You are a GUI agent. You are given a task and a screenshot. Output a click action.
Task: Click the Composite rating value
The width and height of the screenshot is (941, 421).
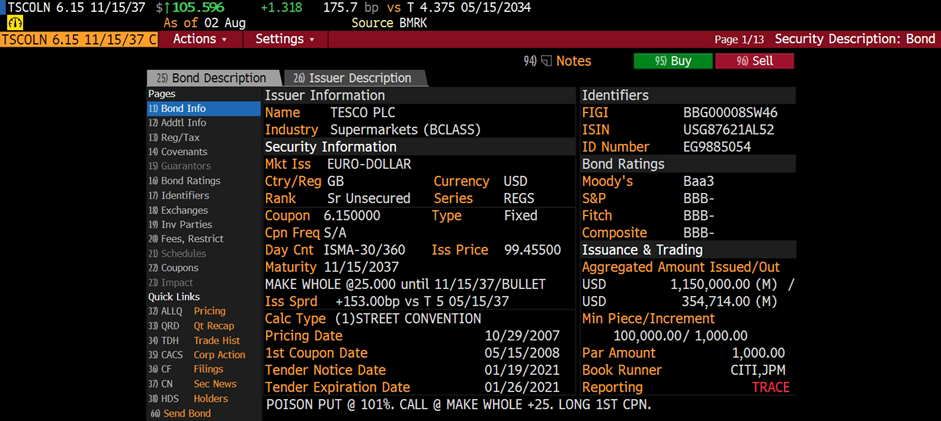(x=699, y=233)
